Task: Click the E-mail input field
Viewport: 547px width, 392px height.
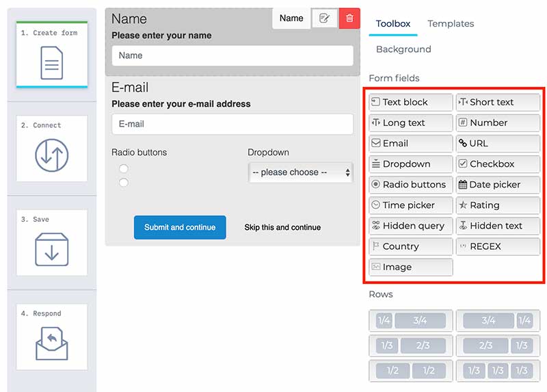Action: click(232, 124)
